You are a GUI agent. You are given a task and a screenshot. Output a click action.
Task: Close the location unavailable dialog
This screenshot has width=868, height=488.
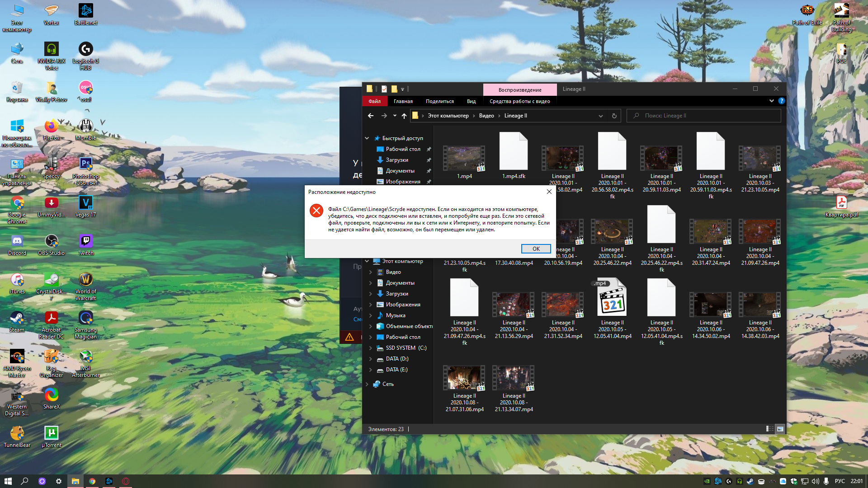tap(549, 192)
